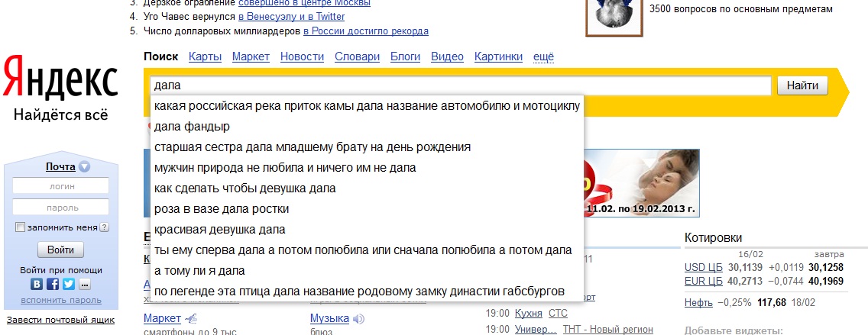This screenshot has width=868, height=335.
Task: Switch to the Карты tab
Action: tap(206, 56)
